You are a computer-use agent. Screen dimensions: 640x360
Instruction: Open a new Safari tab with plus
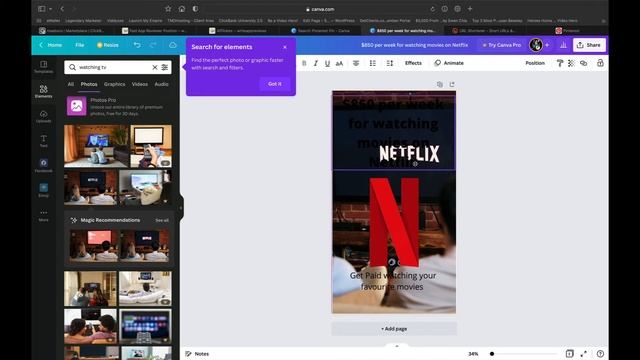coord(470,9)
